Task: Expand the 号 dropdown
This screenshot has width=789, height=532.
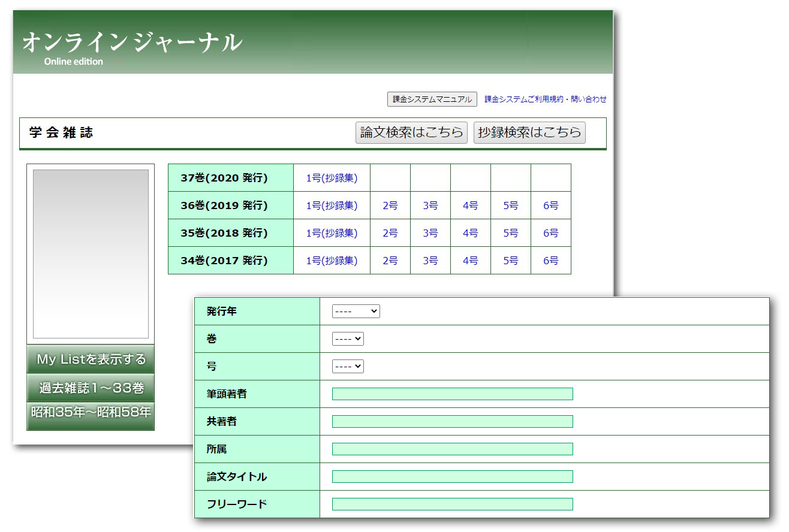Action: [x=348, y=367]
